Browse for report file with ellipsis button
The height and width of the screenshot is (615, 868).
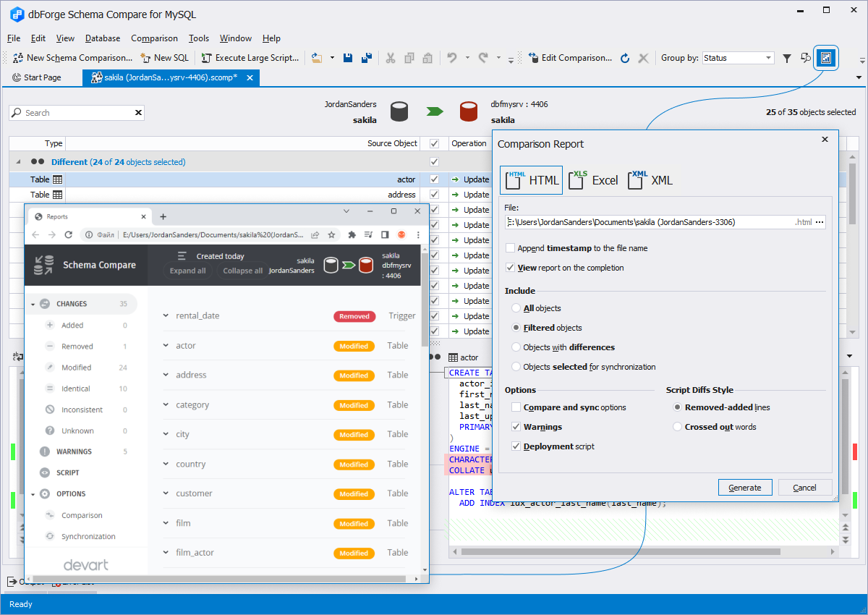coord(820,222)
